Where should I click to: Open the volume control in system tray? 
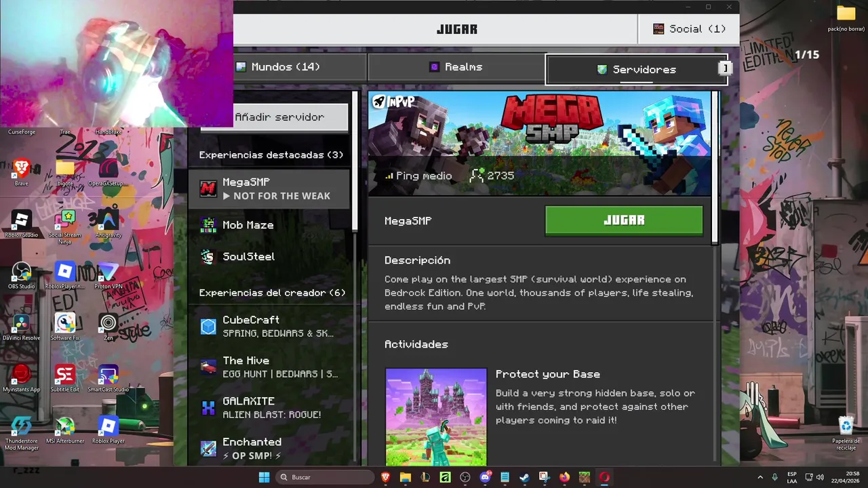click(820, 477)
